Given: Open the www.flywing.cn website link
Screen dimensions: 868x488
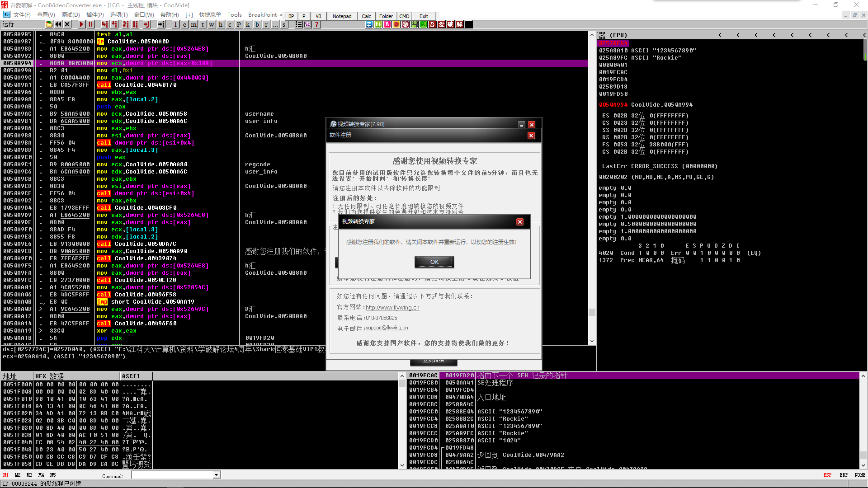Looking at the screenshot, I should (x=392, y=307).
